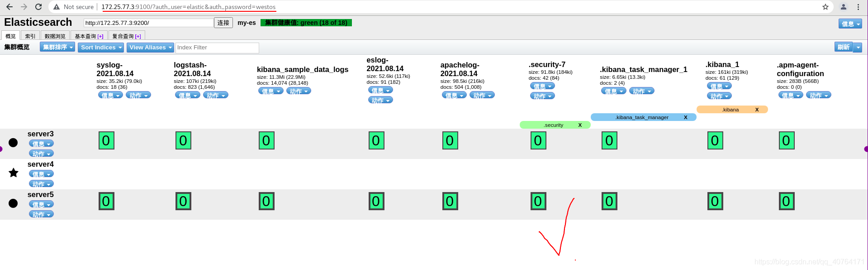
Task: Open eslog-2021.08.14 动作 dropdown
Action: coord(380,100)
